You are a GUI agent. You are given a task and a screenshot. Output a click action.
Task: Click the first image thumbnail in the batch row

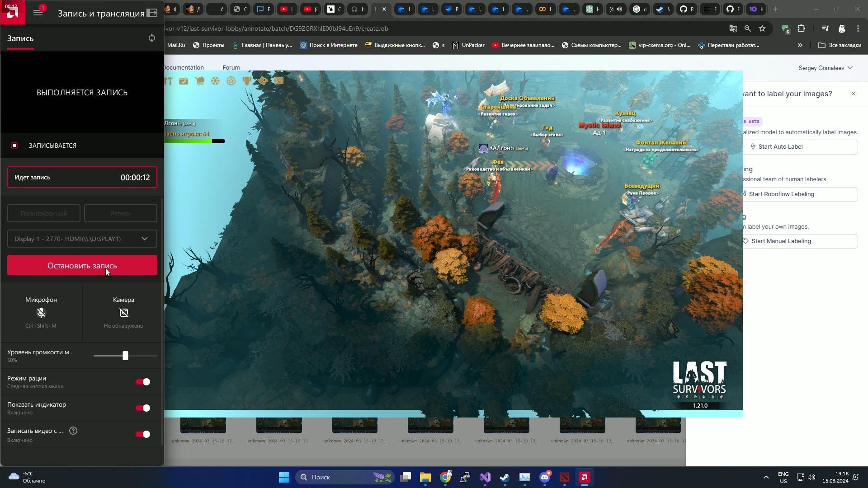[203, 425]
